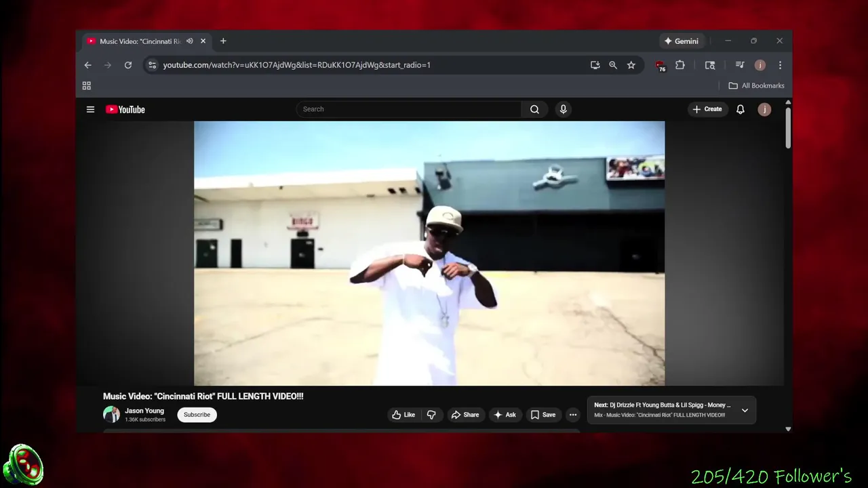This screenshot has width=868, height=488.
Task: Open the red extension with badge 76
Action: pyautogui.click(x=660, y=66)
